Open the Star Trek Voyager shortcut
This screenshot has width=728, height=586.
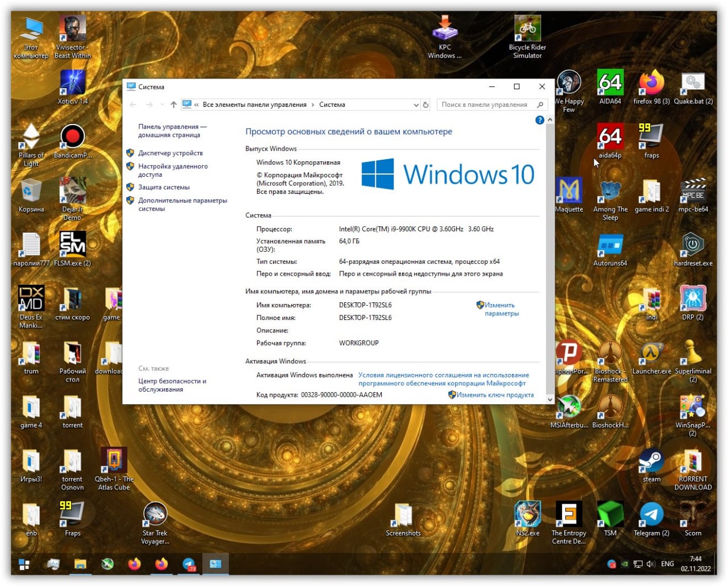155,523
